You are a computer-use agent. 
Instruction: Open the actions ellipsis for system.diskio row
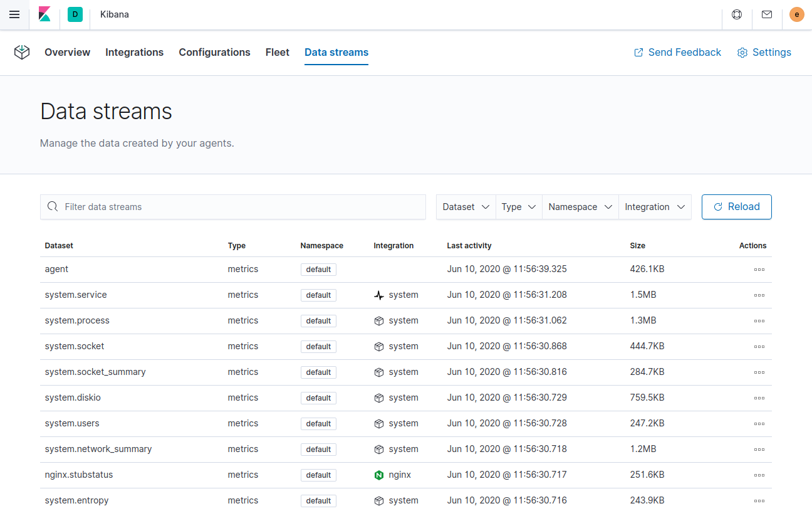(x=759, y=398)
